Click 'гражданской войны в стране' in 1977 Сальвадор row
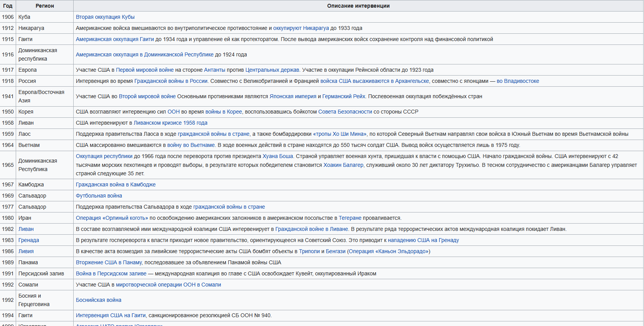Image resolution: width=644 pixels, height=326 pixels. tap(229, 207)
